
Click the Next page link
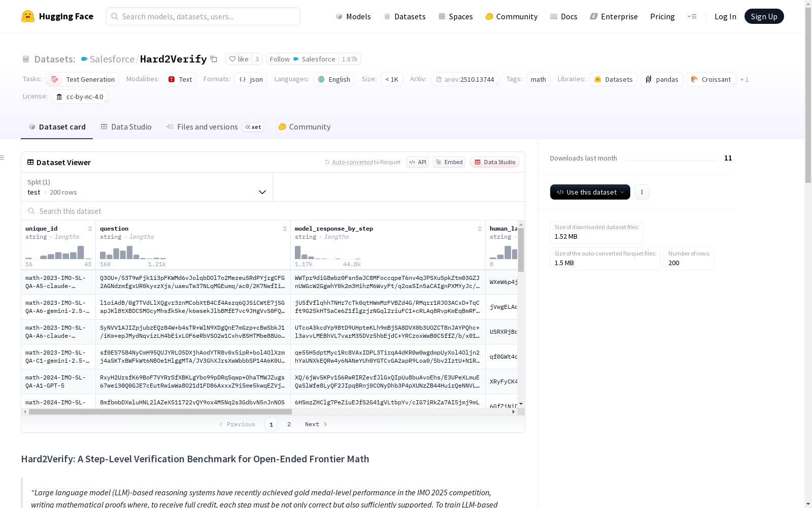(x=316, y=424)
